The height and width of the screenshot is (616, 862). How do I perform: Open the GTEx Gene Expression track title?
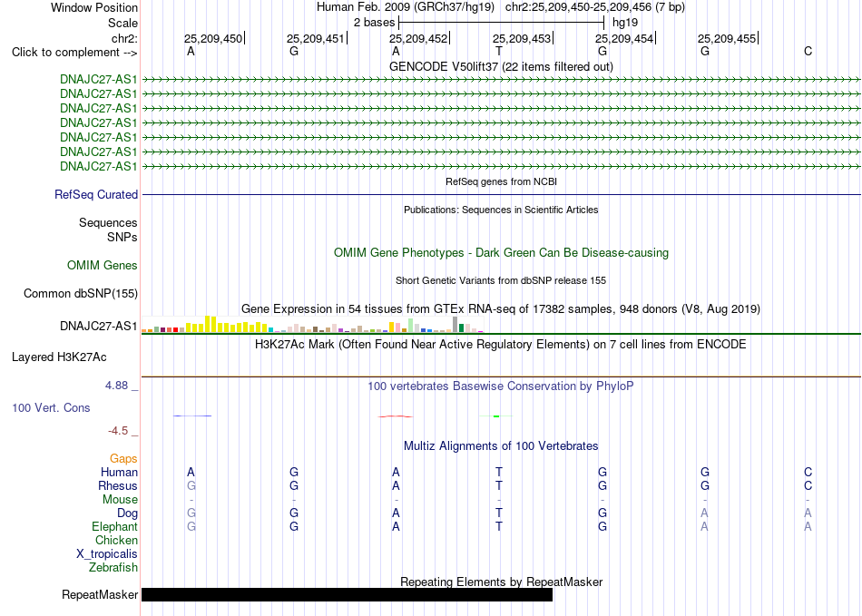(x=501, y=308)
